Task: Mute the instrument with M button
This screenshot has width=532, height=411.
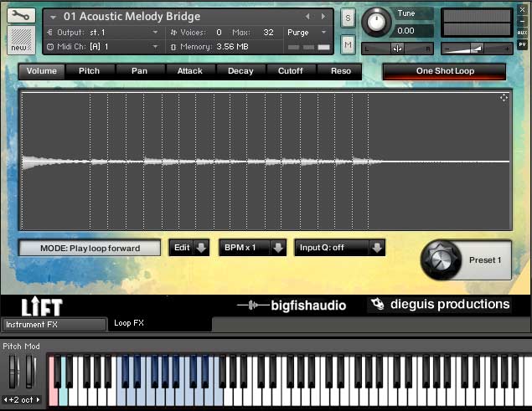Action: 348,44
